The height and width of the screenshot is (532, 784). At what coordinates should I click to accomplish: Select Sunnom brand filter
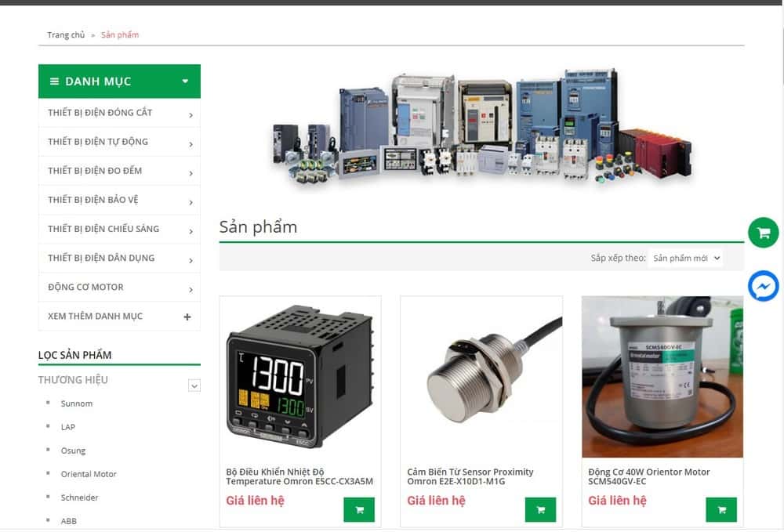pyautogui.click(x=77, y=404)
